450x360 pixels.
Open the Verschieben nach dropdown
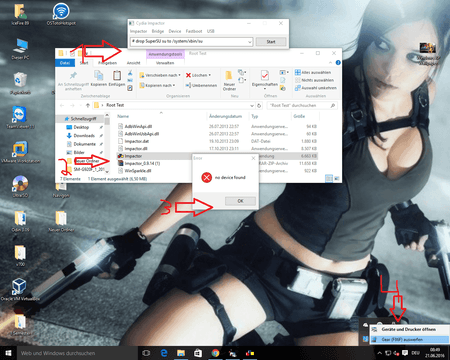[160, 75]
